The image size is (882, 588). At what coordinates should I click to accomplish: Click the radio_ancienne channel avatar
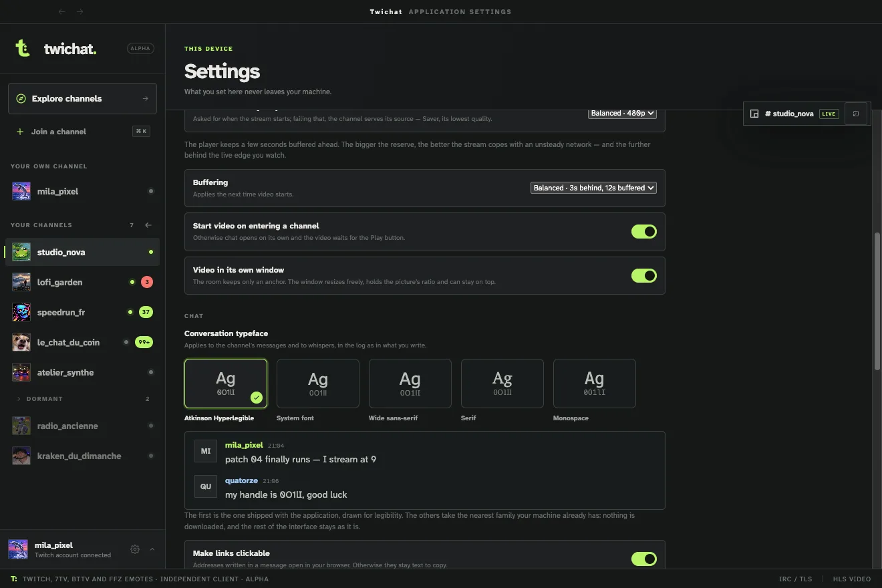click(x=21, y=426)
